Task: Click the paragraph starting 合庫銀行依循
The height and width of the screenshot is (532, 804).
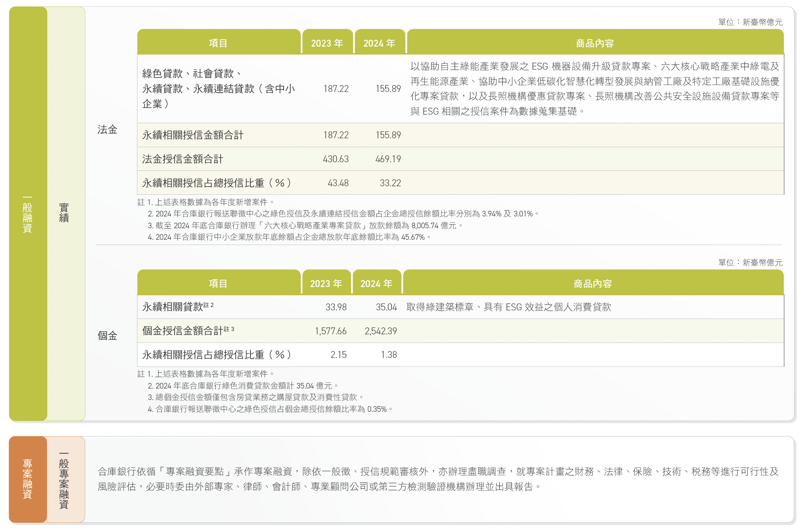Action: click(x=437, y=479)
